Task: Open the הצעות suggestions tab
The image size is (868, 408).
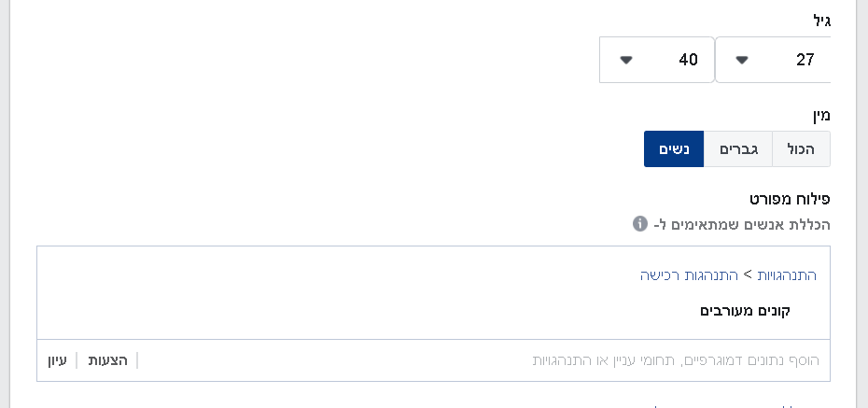Action: tap(108, 360)
